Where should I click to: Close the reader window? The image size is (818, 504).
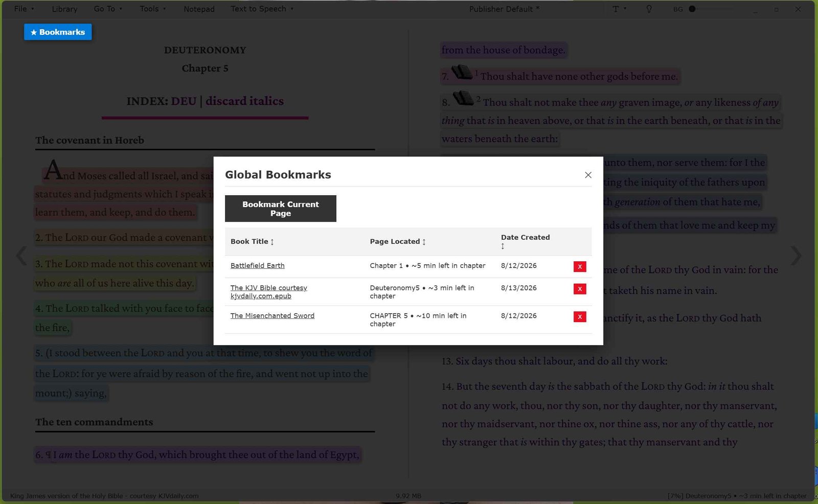[798, 9]
